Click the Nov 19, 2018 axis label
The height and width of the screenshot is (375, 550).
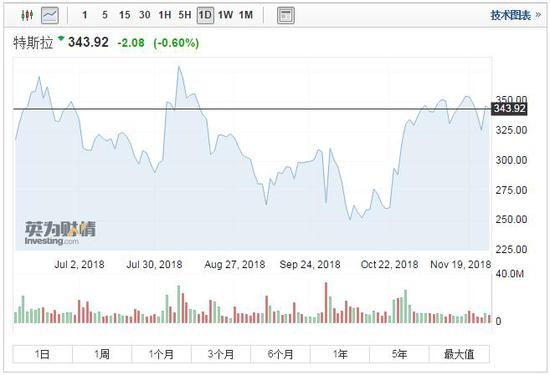point(461,264)
